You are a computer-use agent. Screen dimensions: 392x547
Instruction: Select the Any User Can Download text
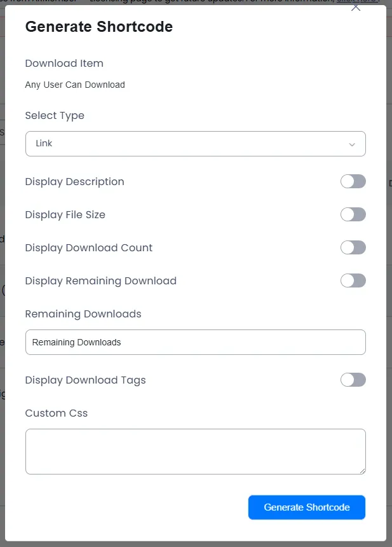tap(75, 85)
